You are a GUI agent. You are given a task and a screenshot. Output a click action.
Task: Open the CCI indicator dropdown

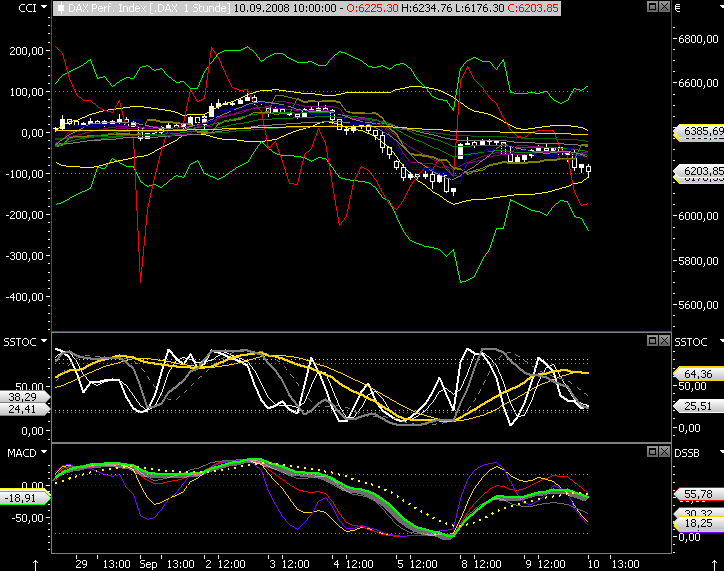pos(44,7)
